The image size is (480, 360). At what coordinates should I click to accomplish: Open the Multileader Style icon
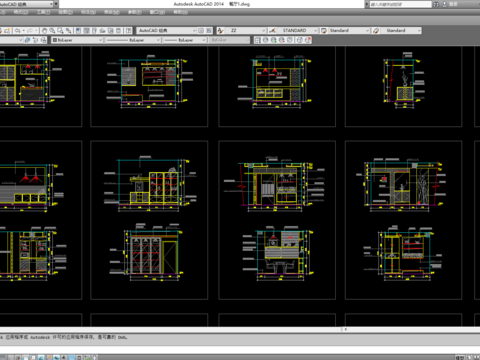376,31
